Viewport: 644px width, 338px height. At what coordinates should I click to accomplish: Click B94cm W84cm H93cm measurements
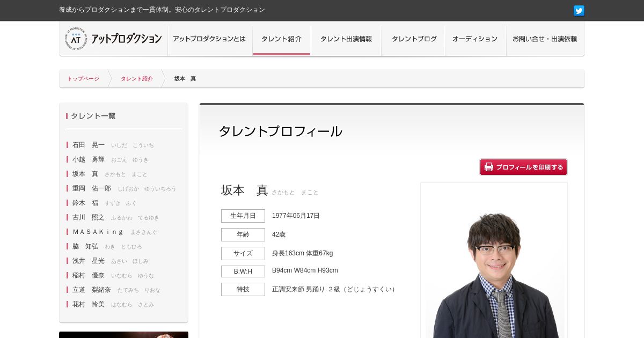coord(305,270)
